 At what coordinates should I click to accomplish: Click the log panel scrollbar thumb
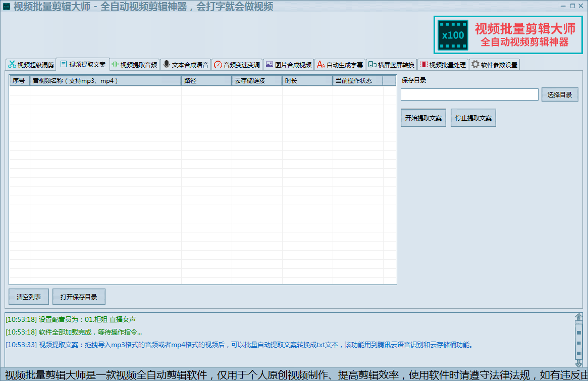578,341
